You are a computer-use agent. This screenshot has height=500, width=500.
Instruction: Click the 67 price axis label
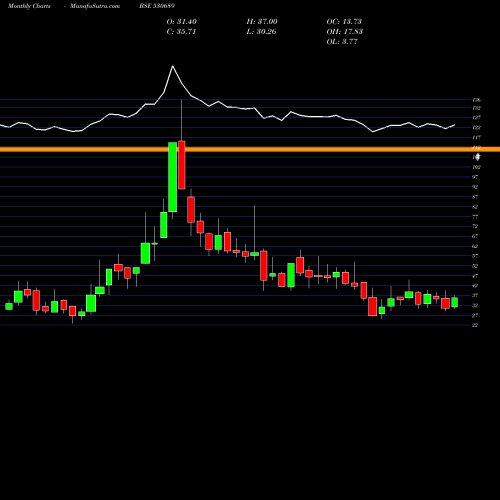click(x=475, y=236)
